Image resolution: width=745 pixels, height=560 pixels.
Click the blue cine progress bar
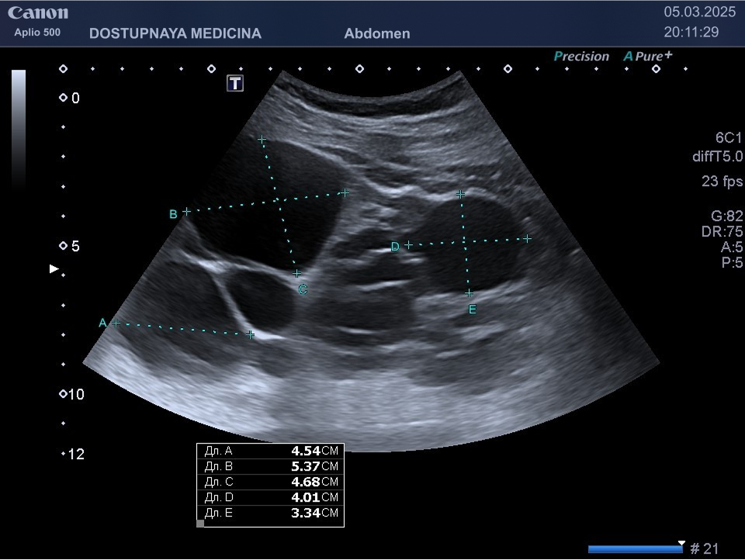point(635,549)
